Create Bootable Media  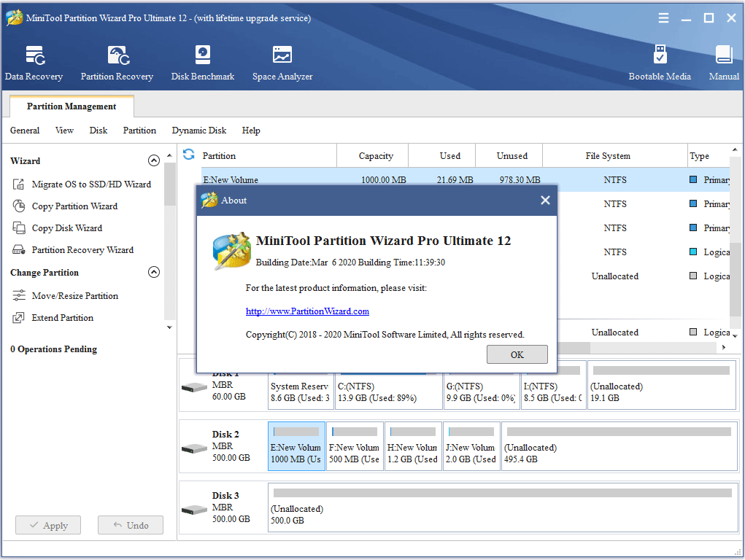pyautogui.click(x=660, y=63)
